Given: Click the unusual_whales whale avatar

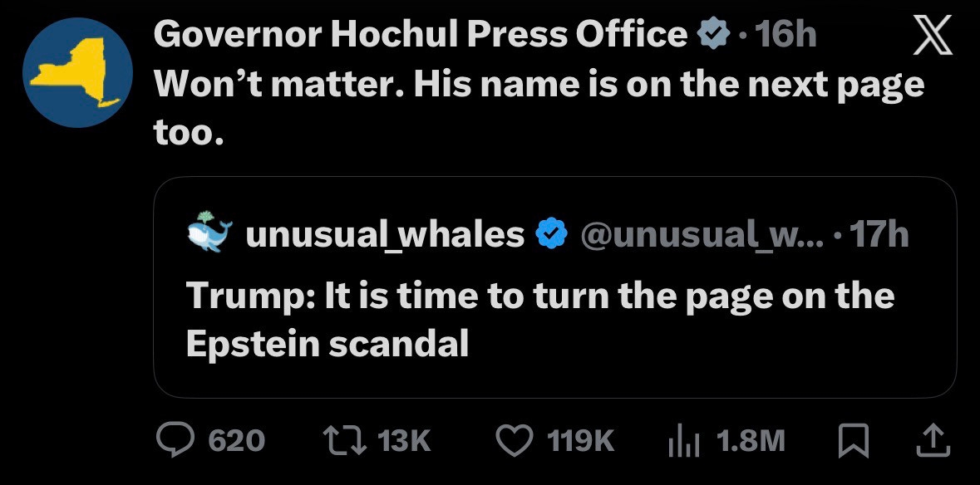Looking at the screenshot, I should point(209,233).
